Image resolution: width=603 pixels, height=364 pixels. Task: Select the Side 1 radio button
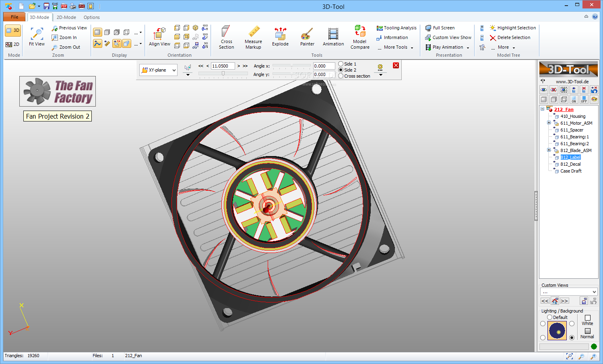pyautogui.click(x=341, y=64)
